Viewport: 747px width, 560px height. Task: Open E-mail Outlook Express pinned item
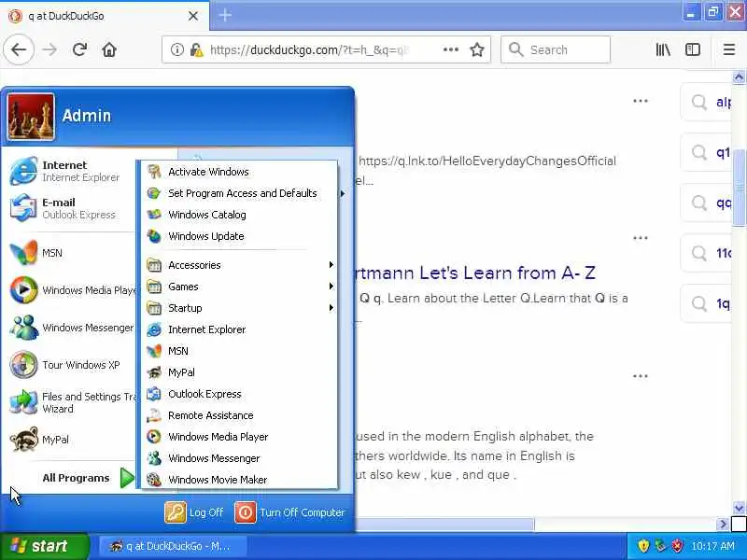[72, 208]
